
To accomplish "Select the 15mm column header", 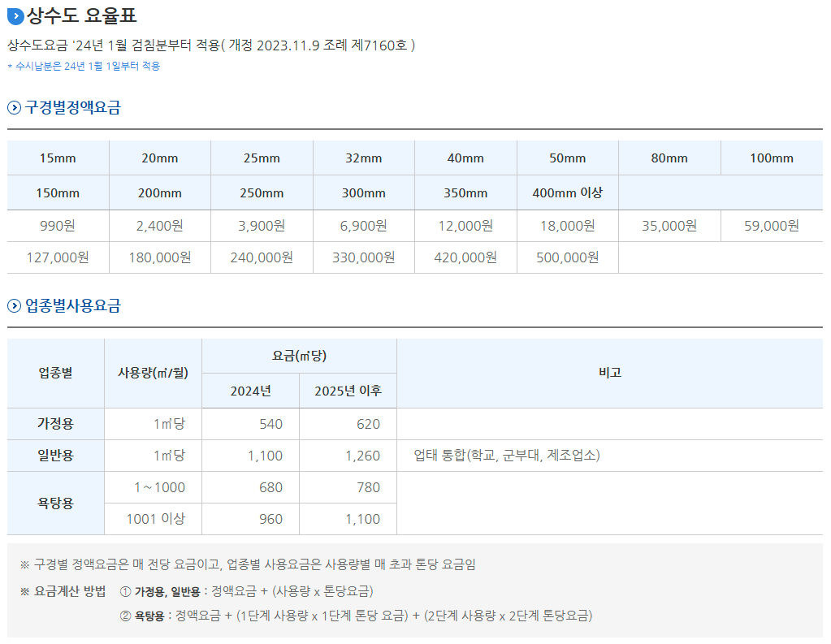I will pos(57,158).
